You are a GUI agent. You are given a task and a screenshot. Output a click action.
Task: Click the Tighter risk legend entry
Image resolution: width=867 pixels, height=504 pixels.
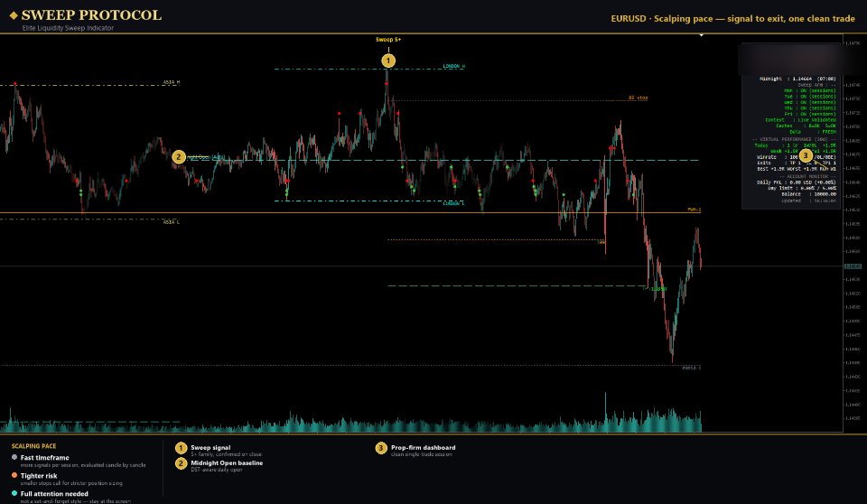point(39,476)
